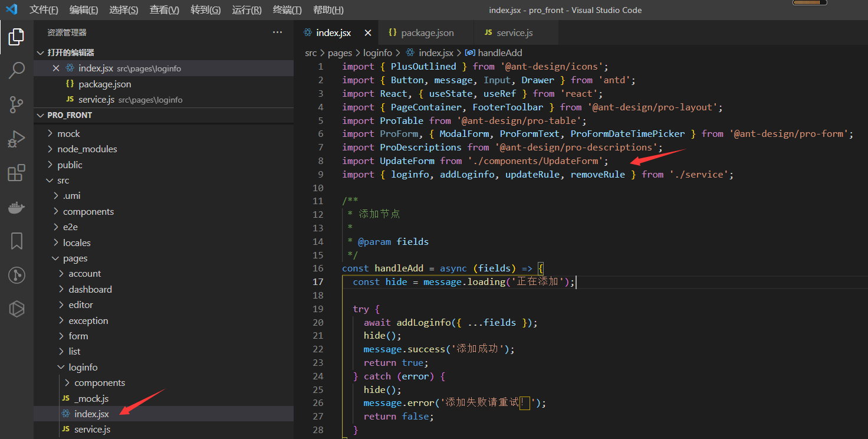
Task: Expand components folder under loginfo
Action: click(x=164, y=382)
